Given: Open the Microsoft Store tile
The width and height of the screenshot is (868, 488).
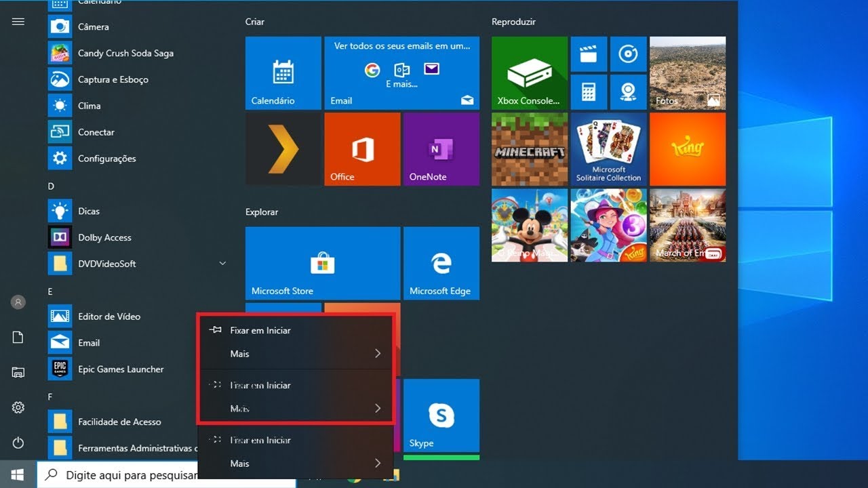Looking at the screenshot, I should pyautogui.click(x=323, y=264).
